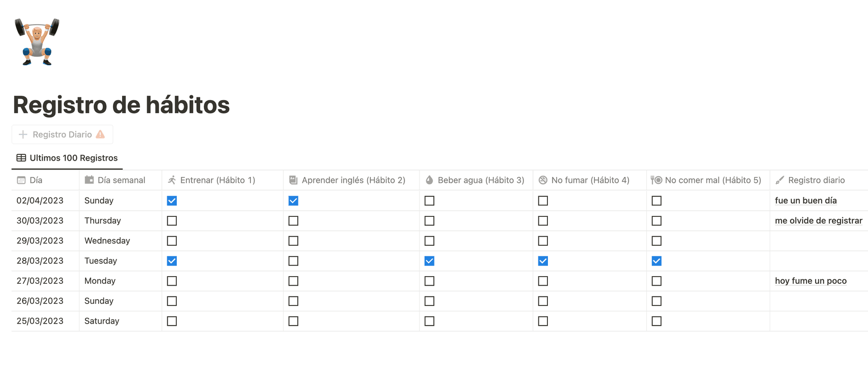Image resolution: width=868 pixels, height=368 pixels.
Task: Open the Día semanal column header menu
Action: pos(121,180)
